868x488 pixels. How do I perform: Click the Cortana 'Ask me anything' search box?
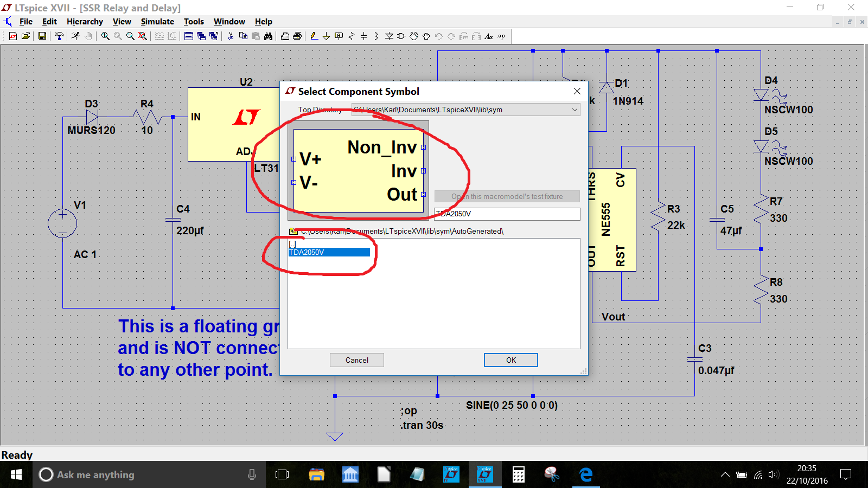(149, 474)
